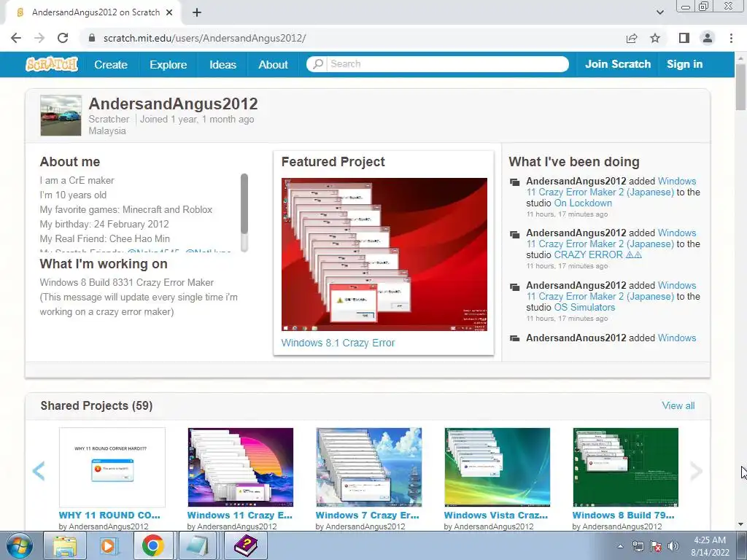Screen dimensions: 747x560
Task: Click the 'Joined 1 year, 1 month ago' text
Action: (x=197, y=120)
